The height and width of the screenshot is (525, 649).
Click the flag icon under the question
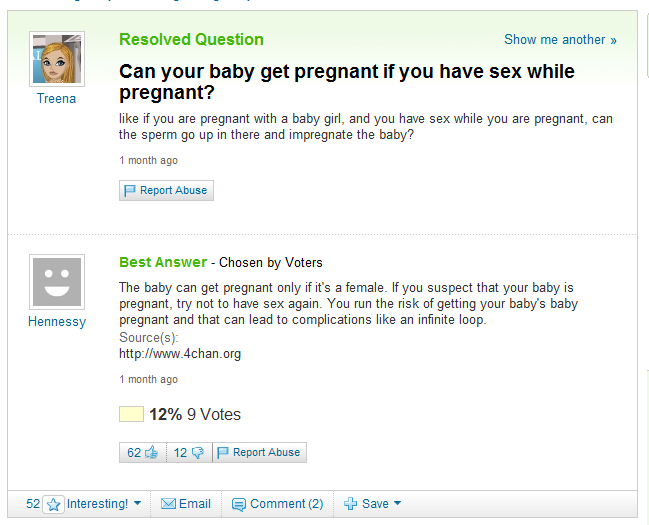pos(130,191)
